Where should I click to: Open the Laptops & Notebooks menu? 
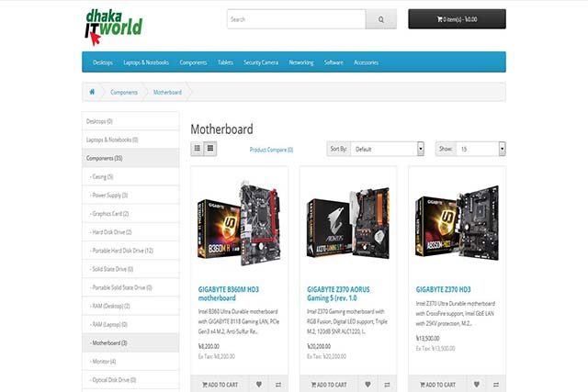[146, 62]
